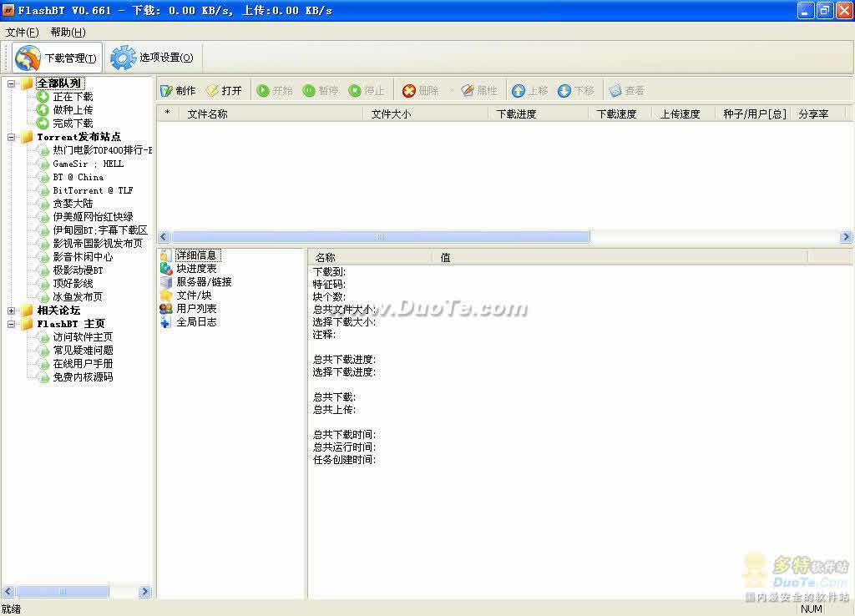Screen dimensions: 855x616
Task: Click the 名称 detail column header
Action: pyautogui.click(x=371, y=257)
